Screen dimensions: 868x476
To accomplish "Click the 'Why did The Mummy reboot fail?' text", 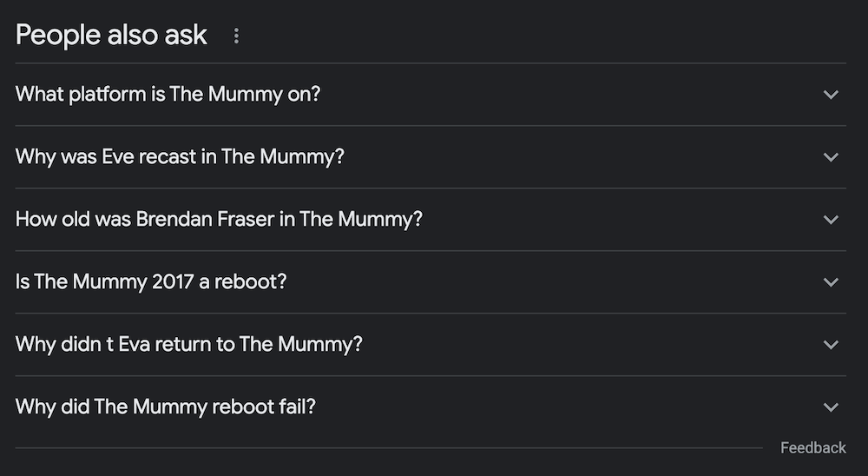I will [166, 408].
